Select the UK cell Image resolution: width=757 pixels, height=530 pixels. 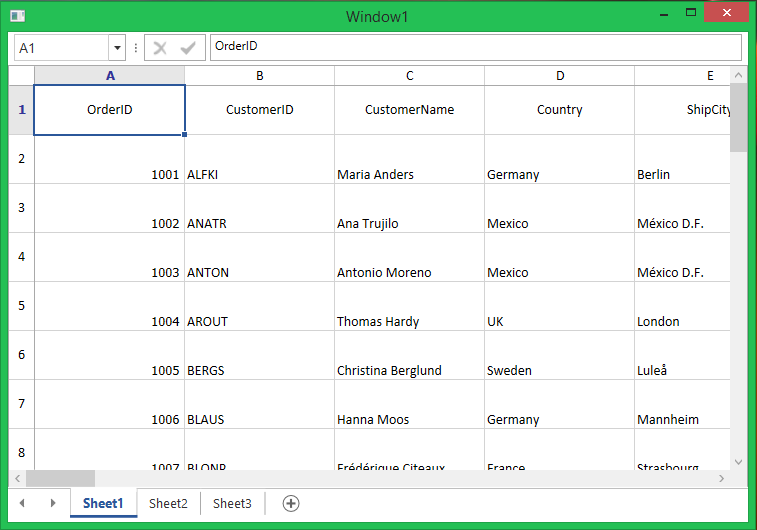(x=560, y=307)
